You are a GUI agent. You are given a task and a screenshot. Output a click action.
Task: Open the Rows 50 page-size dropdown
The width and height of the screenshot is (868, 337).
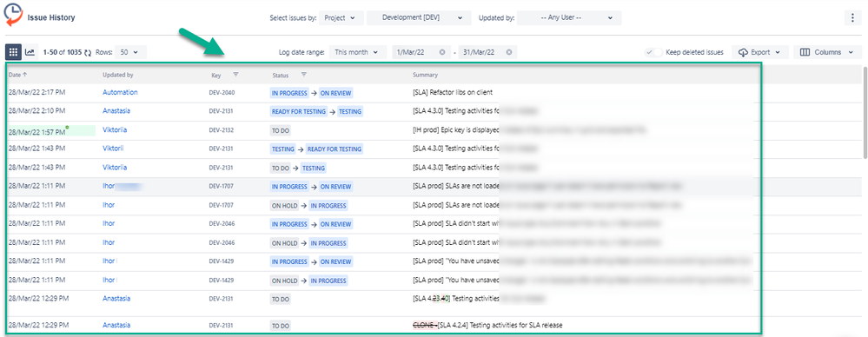pyautogui.click(x=131, y=52)
